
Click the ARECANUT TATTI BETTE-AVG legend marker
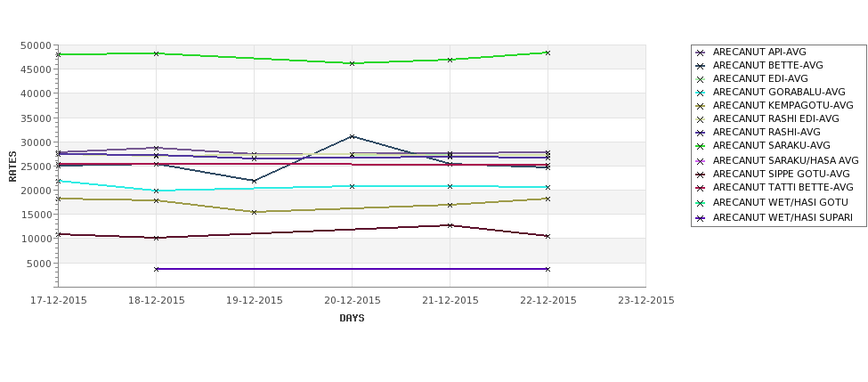pyautogui.click(x=701, y=188)
